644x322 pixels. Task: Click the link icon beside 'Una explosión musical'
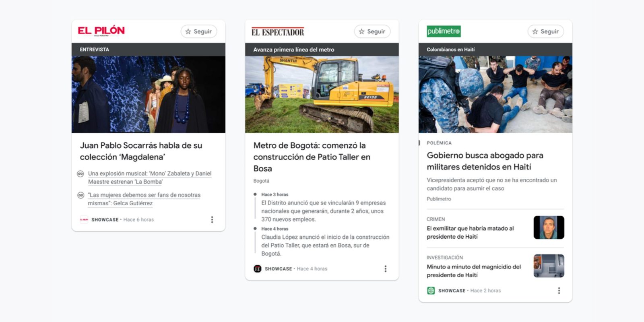[x=80, y=174]
